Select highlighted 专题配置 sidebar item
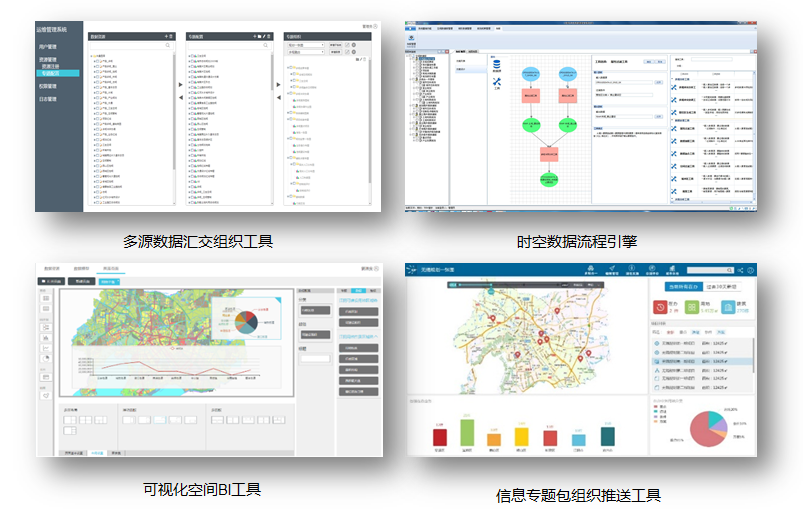Screen dimensions: 803x513 (58, 73)
